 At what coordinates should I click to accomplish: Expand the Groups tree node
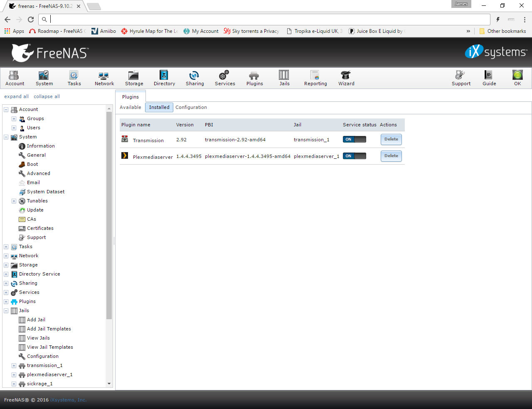(x=14, y=119)
